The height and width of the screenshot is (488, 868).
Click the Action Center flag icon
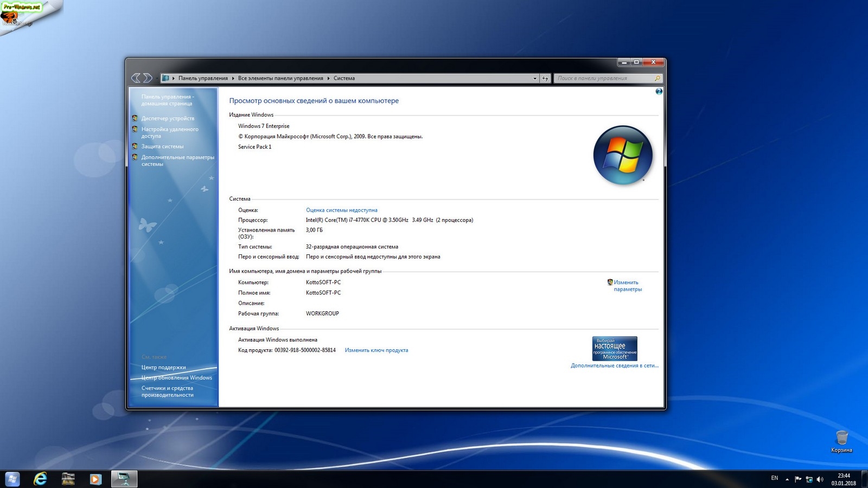click(798, 479)
